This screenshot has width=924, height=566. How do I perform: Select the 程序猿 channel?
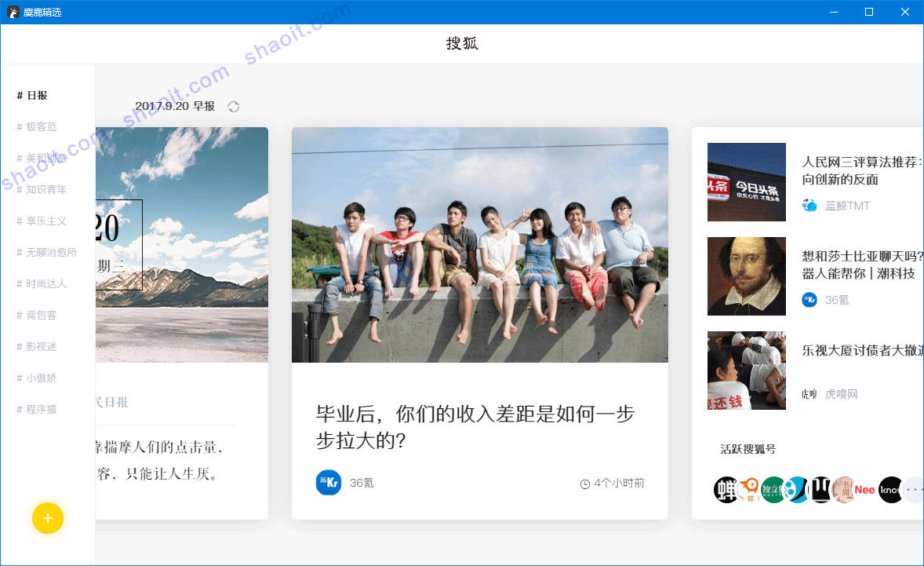pos(37,409)
